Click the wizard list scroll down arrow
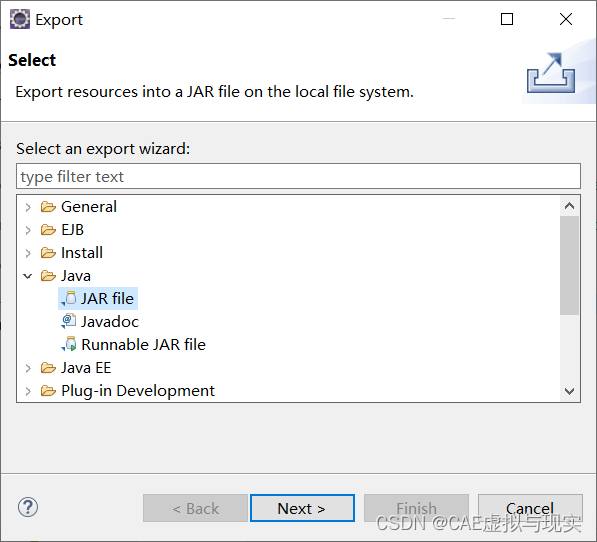 (x=570, y=391)
